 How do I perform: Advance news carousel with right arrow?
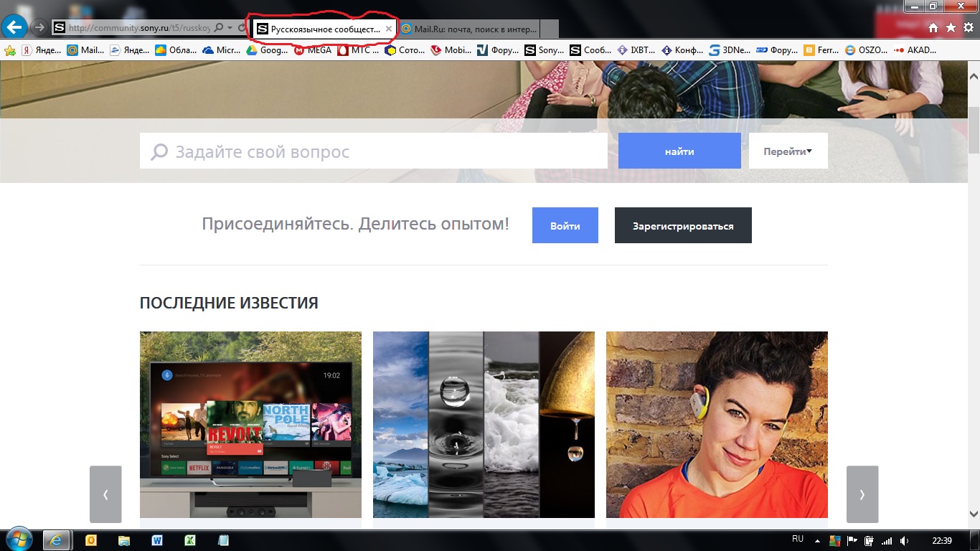[862, 494]
